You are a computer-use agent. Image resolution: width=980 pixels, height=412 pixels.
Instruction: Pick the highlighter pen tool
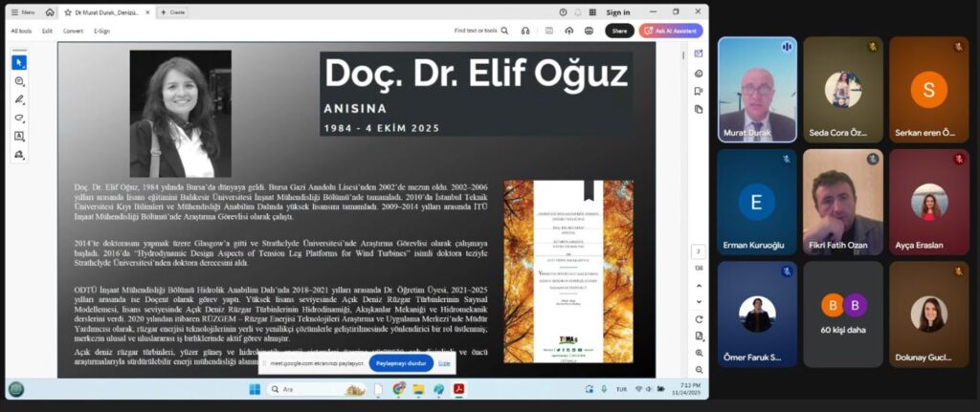(19, 99)
